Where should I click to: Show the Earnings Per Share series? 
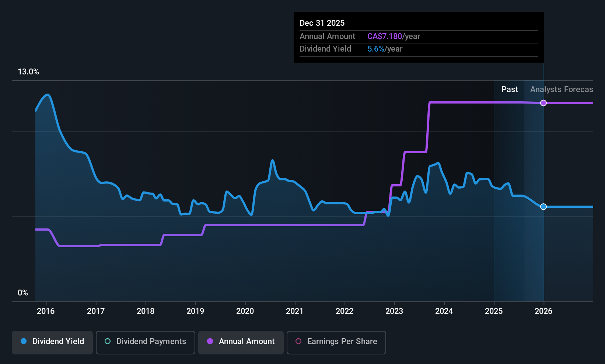click(x=336, y=342)
